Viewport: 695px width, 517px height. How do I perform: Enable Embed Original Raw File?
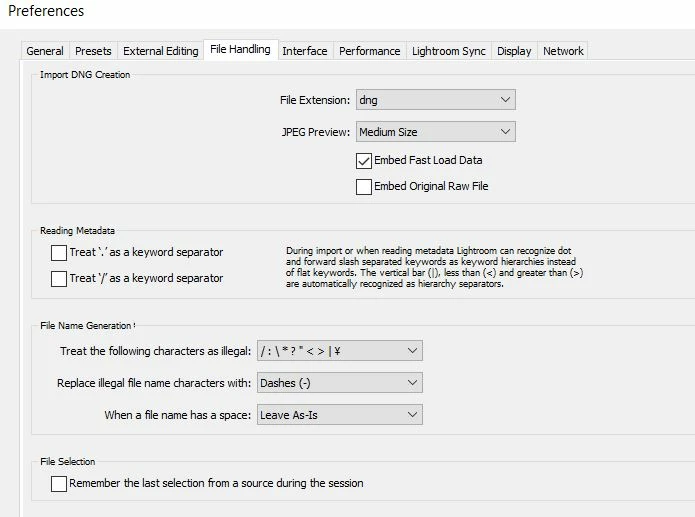point(363,187)
